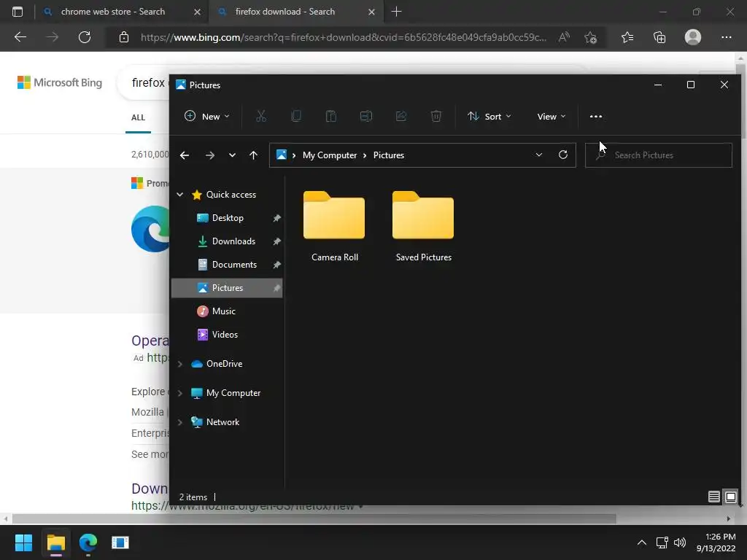747x560 pixels.
Task: Open the New item dropdown
Action: pos(206,116)
